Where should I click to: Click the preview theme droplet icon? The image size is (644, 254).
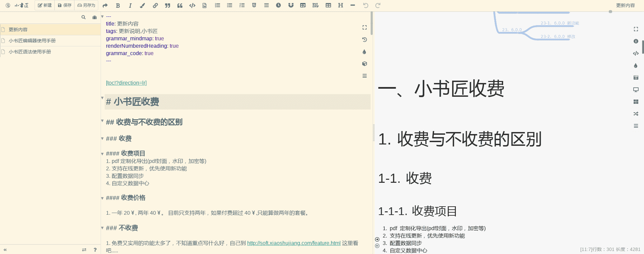pos(636,66)
